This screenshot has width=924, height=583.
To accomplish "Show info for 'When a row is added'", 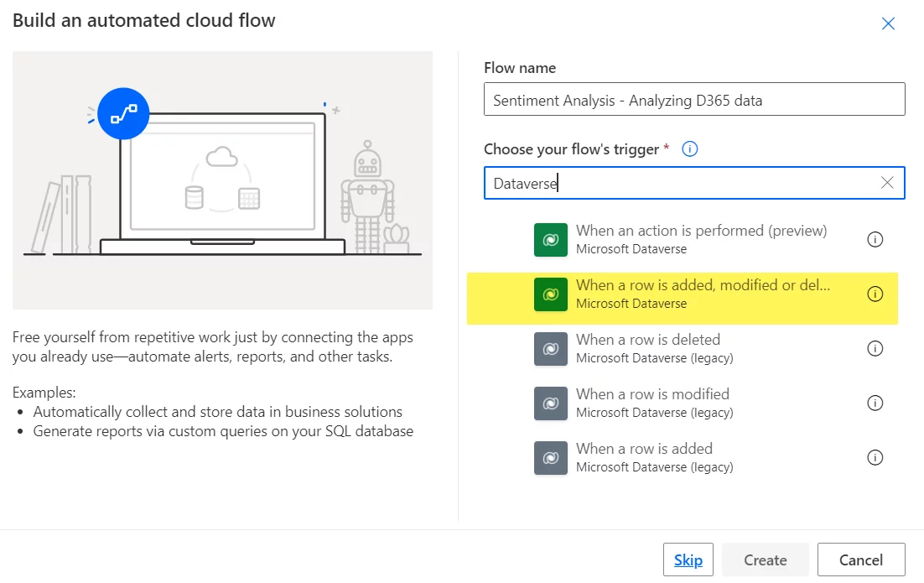I will coord(875,457).
